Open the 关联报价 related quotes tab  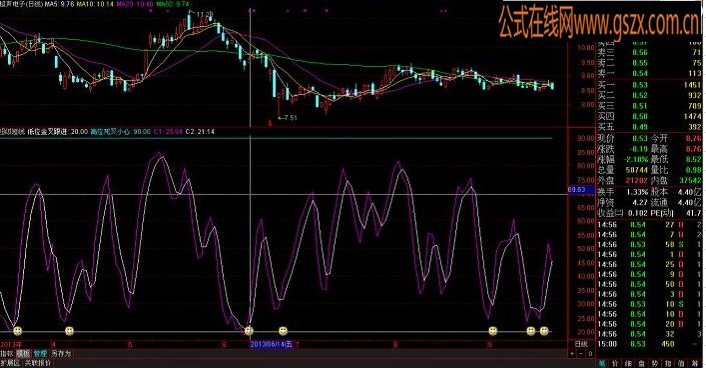[38, 363]
